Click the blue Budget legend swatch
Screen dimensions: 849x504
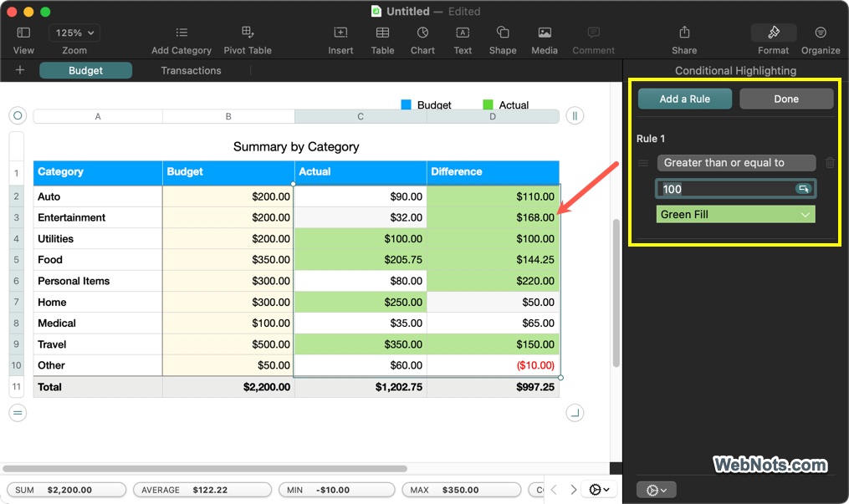tap(406, 104)
